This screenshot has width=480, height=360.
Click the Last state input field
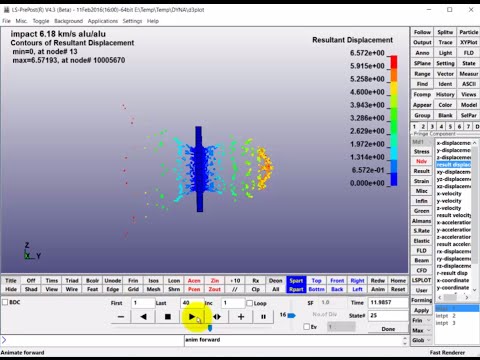[x=192, y=303]
